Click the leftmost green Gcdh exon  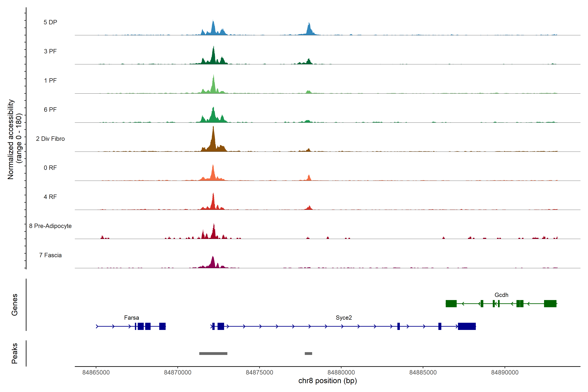[451, 304]
